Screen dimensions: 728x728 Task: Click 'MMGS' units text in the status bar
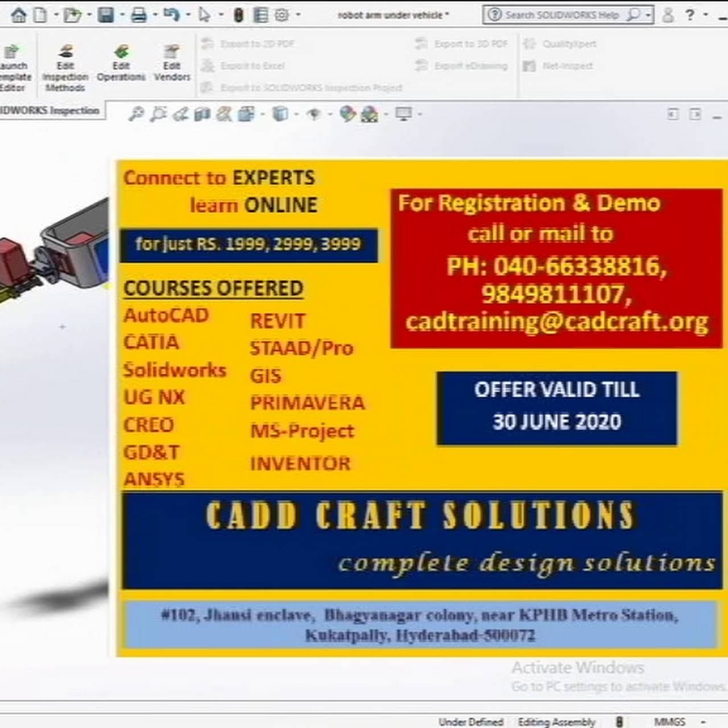pos(669,721)
